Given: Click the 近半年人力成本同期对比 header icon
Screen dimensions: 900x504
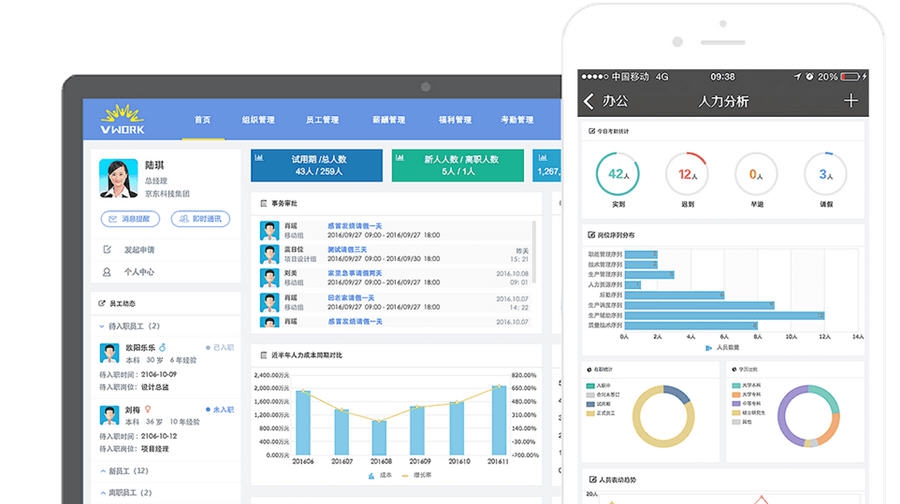Looking at the screenshot, I should point(263,355).
